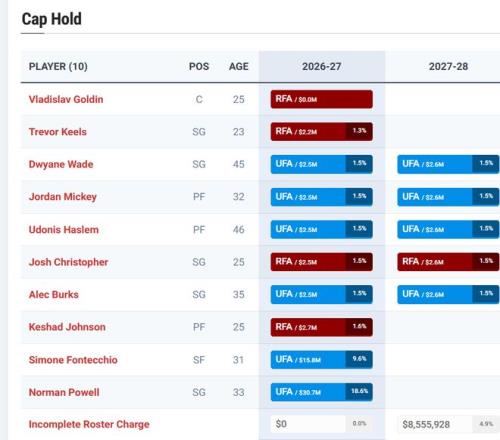View Josh Christopher player page
The height and width of the screenshot is (440, 500).
[68, 262]
